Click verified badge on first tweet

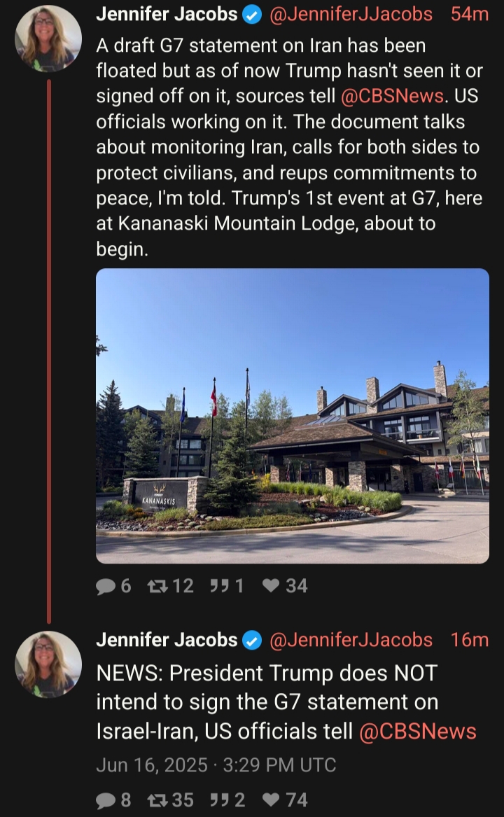click(253, 15)
